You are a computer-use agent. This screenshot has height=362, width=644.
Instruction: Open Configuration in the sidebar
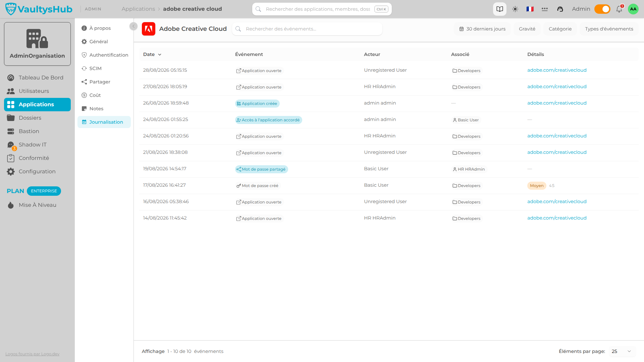[x=37, y=171]
